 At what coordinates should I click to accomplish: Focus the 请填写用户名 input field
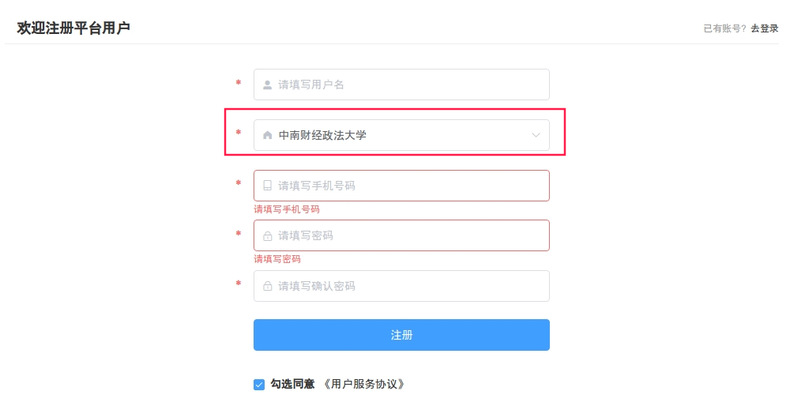pyautogui.click(x=410, y=85)
